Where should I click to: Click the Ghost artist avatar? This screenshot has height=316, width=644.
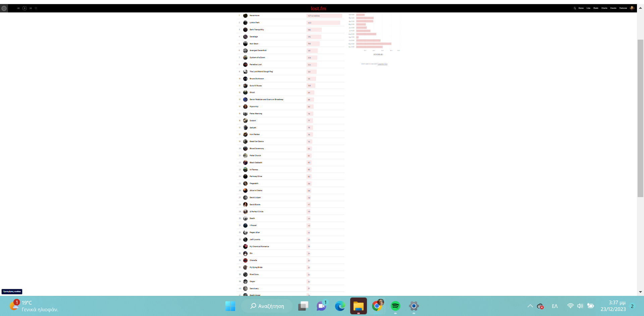245,92
